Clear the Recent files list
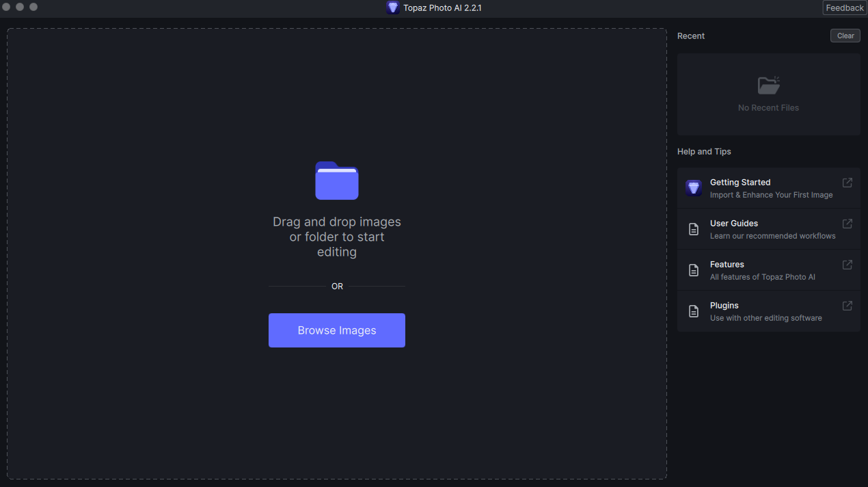868x487 pixels. [x=845, y=36]
